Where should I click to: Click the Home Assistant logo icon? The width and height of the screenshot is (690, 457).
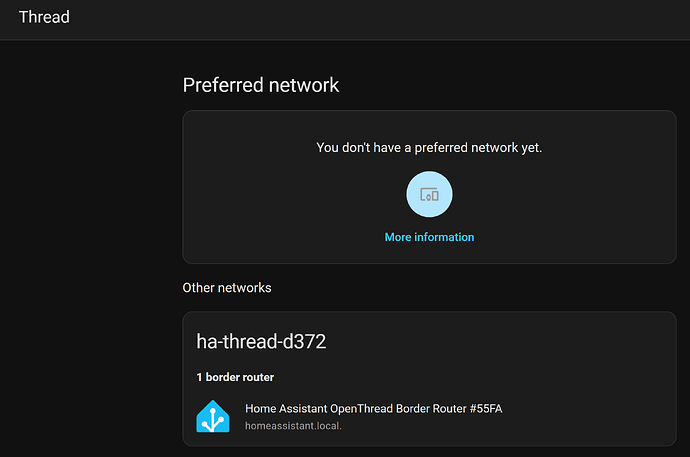pos(213,416)
